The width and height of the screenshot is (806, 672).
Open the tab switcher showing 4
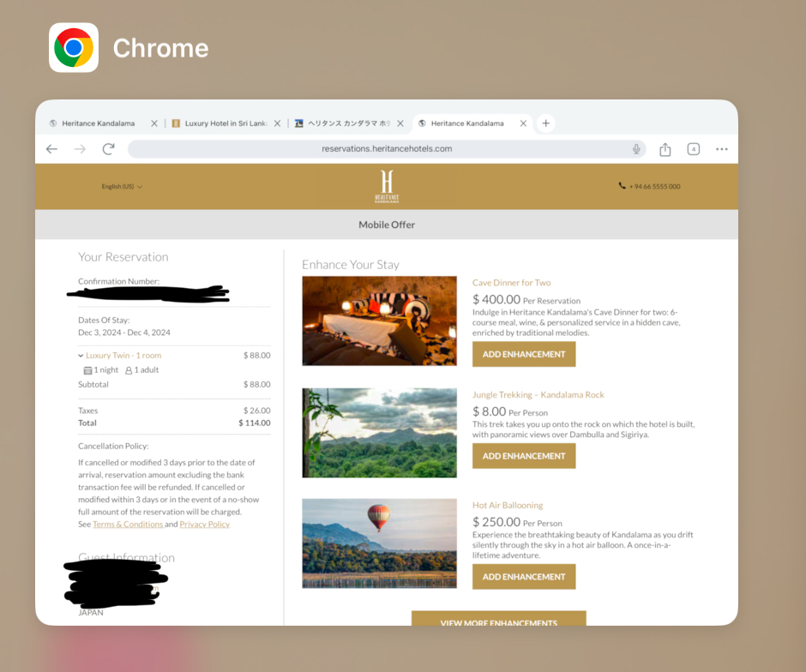[x=694, y=149]
